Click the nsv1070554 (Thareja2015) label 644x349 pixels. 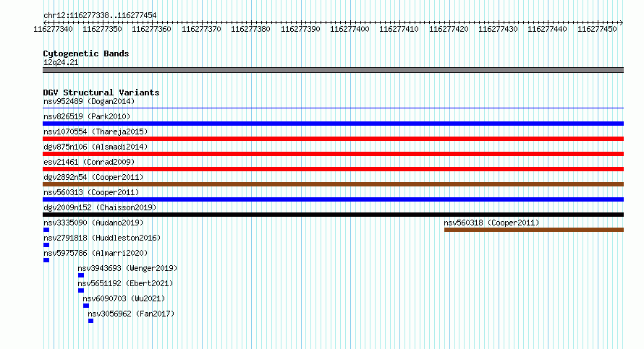pyautogui.click(x=96, y=132)
